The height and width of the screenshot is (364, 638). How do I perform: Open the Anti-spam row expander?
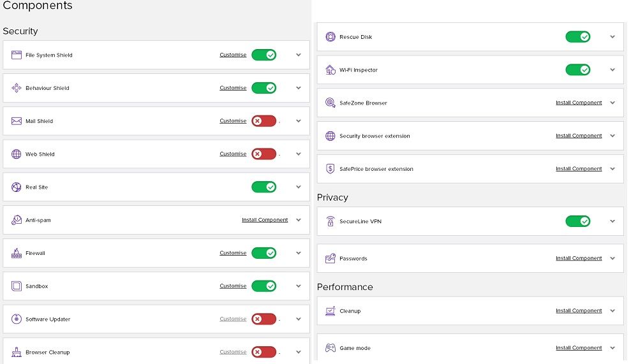(x=299, y=220)
